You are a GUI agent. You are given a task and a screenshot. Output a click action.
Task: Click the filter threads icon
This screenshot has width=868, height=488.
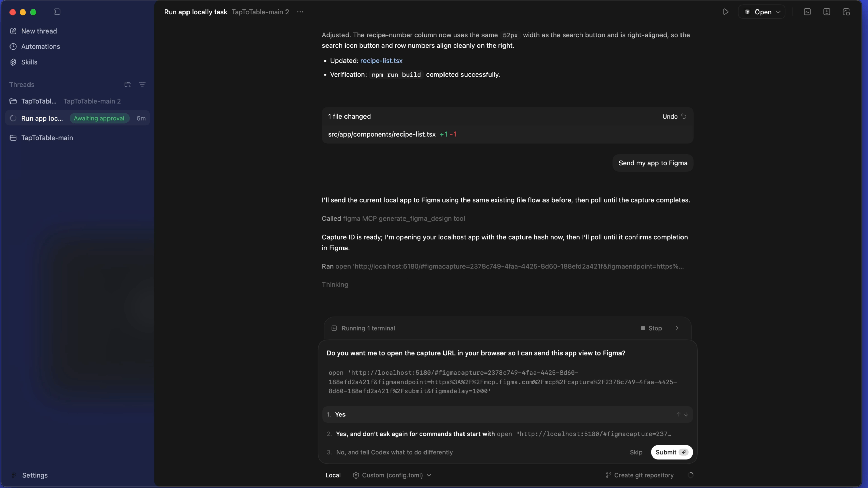142,84
